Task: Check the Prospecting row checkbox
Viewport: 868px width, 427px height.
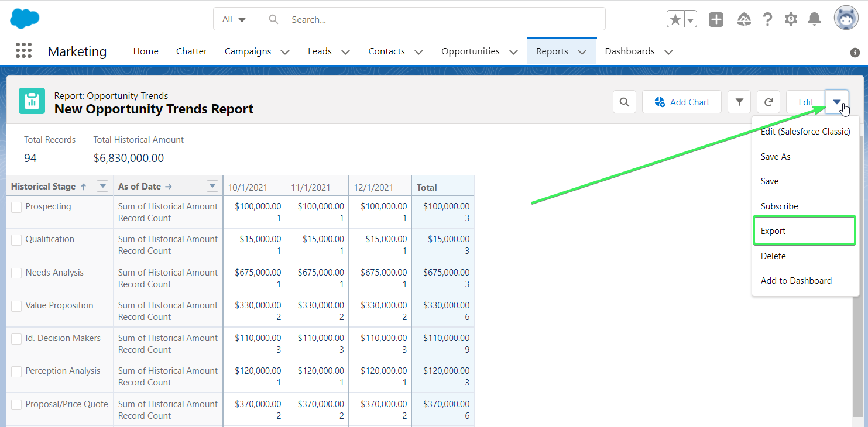Action: 16,207
